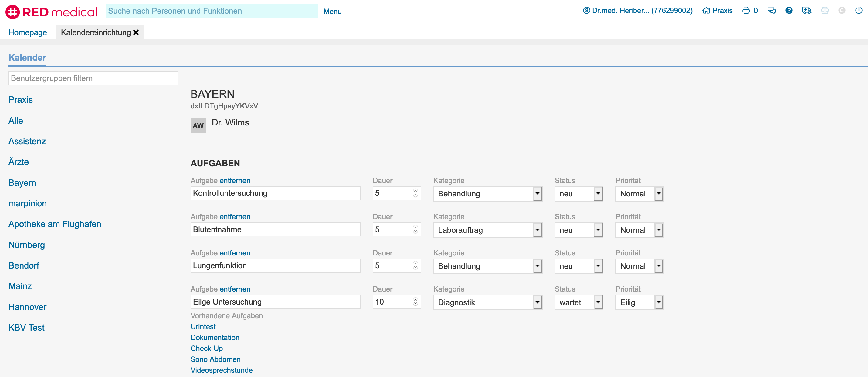Click entfernen link above Blutentnahme
Viewport: 868px width, 377px height.
click(235, 216)
